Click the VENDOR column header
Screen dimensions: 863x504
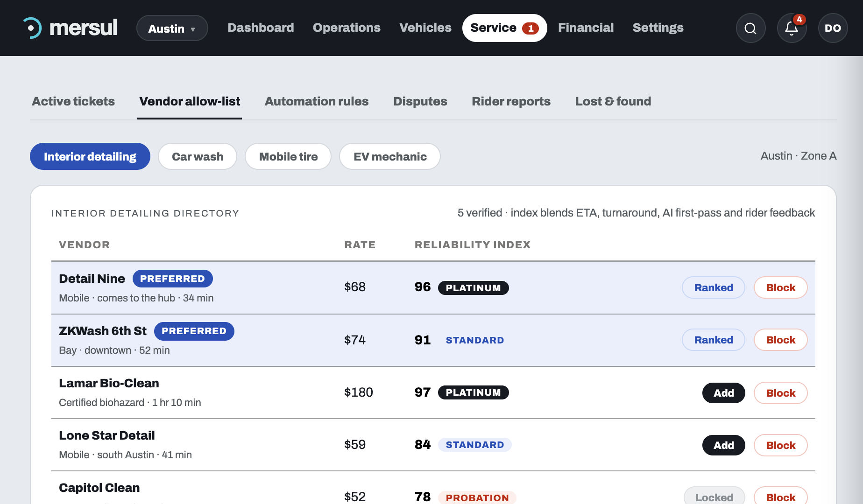click(x=85, y=245)
